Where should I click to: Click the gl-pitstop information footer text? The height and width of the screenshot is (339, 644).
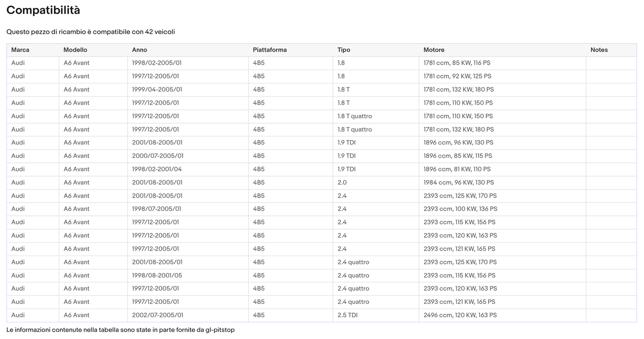(x=120, y=330)
